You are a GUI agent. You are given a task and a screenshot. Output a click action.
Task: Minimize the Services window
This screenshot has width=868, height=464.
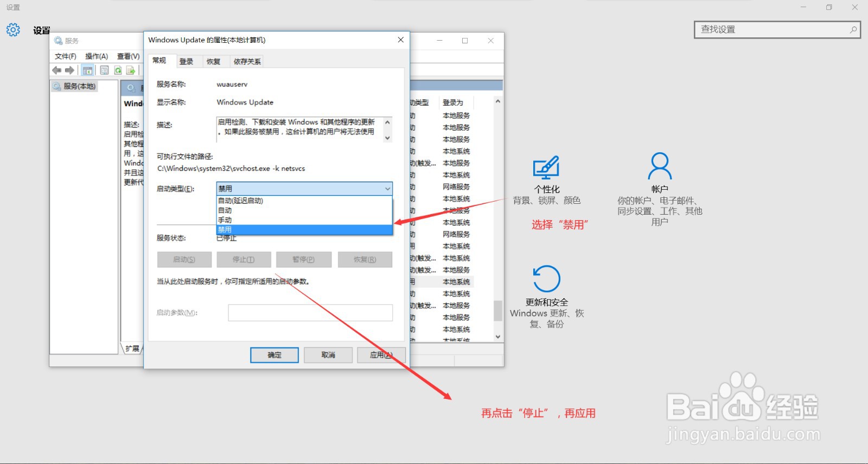pos(439,41)
